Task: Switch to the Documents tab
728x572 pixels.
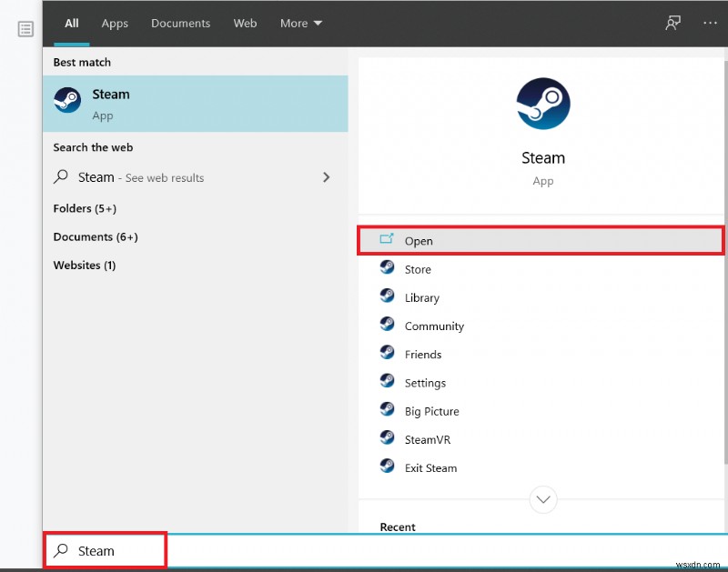Action: tap(180, 24)
